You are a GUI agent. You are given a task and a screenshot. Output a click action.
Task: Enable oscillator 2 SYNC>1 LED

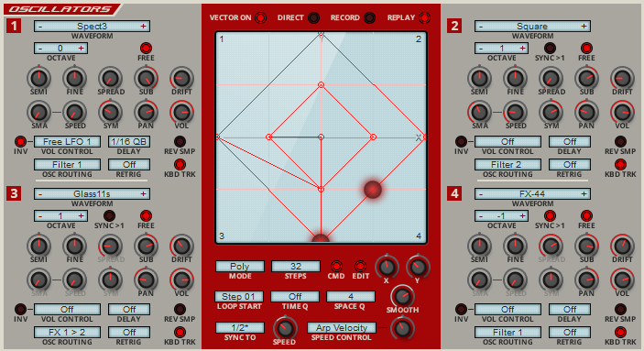(x=550, y=48)
